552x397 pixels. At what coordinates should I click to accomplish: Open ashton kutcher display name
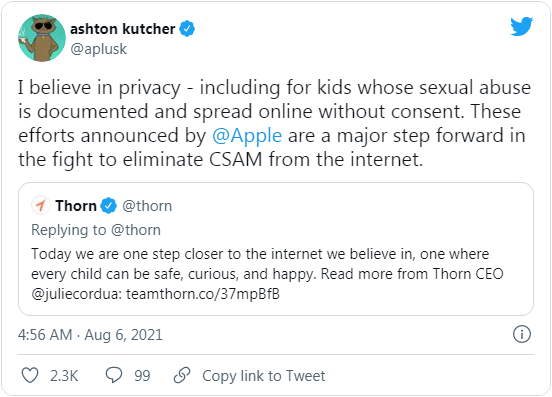tap(123, 29)
